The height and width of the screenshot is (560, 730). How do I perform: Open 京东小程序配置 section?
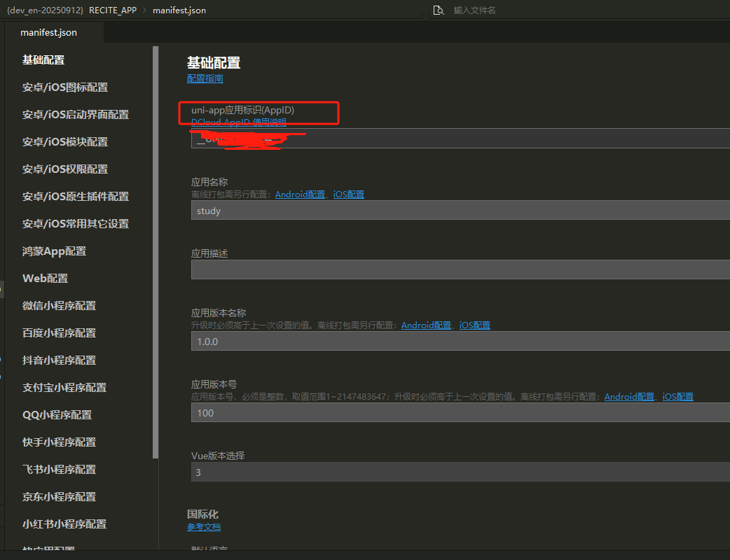coord(59,497)
